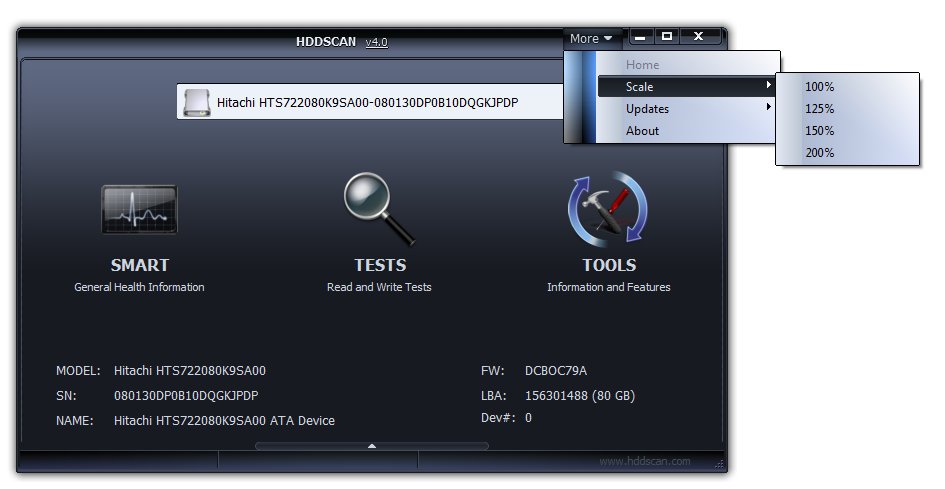Open the More dropdown menu

pos(591,39)
